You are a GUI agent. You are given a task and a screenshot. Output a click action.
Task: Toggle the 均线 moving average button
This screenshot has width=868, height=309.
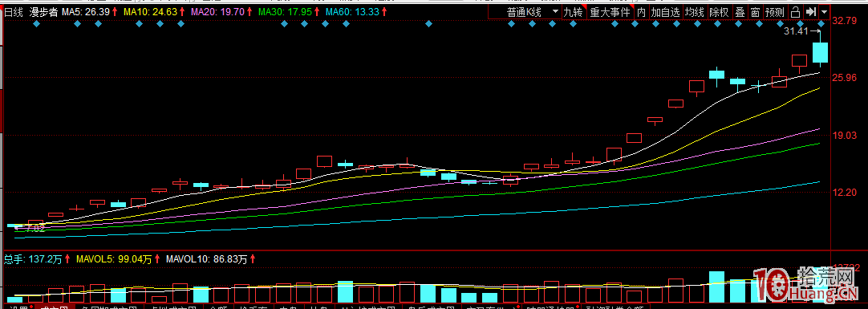[695, 11]
